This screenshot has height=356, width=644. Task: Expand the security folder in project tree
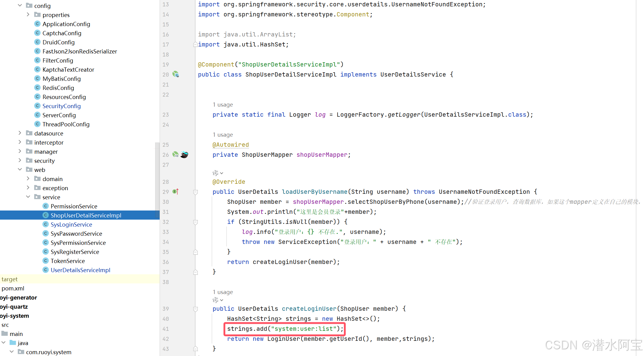click(20, 160)
